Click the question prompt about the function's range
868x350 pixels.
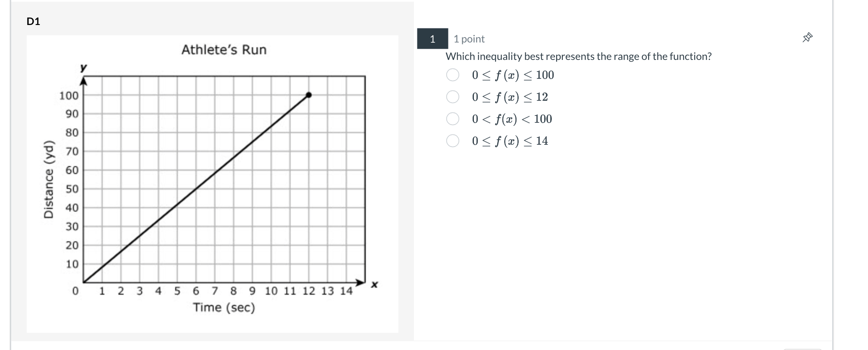pos(579,56)
